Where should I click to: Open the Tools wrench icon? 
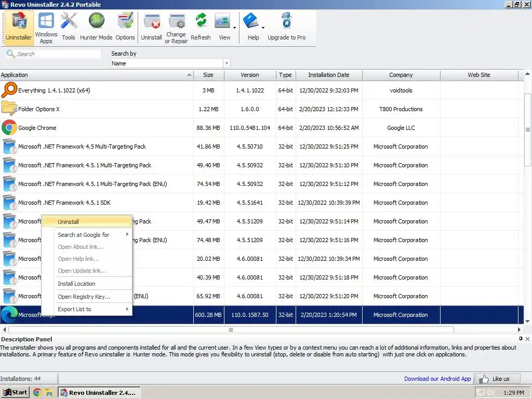69,28
